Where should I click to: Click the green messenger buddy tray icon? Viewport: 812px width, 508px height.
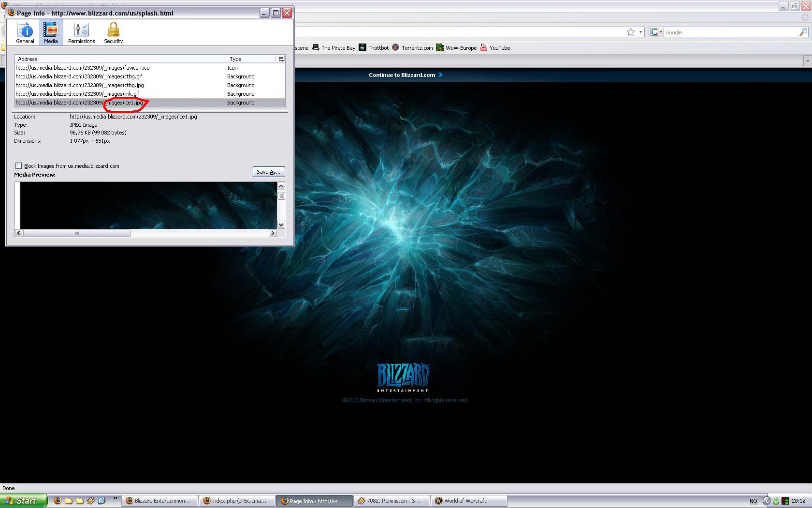(x=776, y=501)
